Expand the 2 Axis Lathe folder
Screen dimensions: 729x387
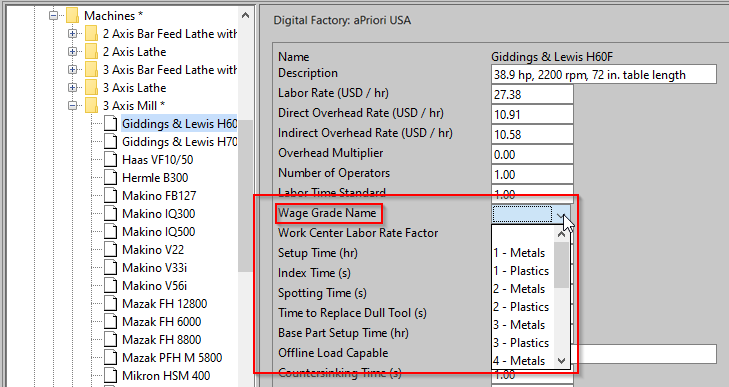click(x=72, y=52)
